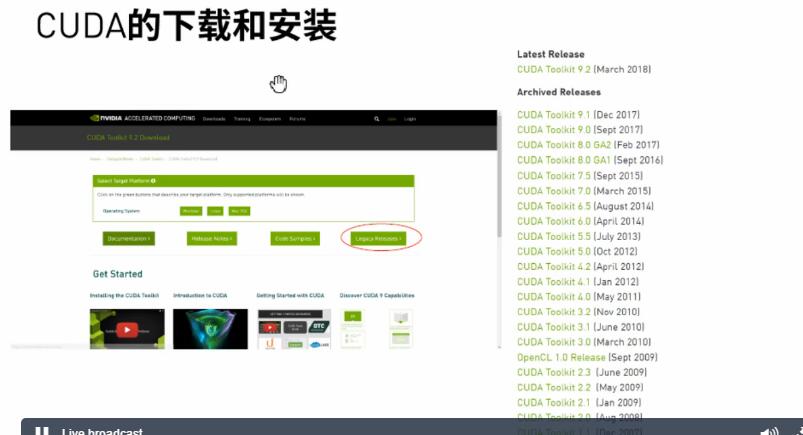Screen dimensions: 803x435
Task: Open the CUDA Toolkit 8.0 GA2 link
Action: pos(564,145)
